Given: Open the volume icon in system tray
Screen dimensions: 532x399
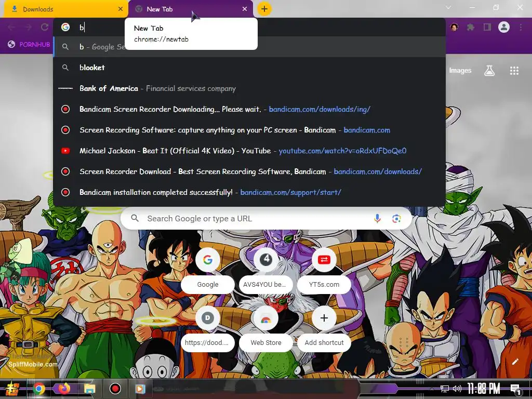Looking at the screenshot, I should (457, 389).
